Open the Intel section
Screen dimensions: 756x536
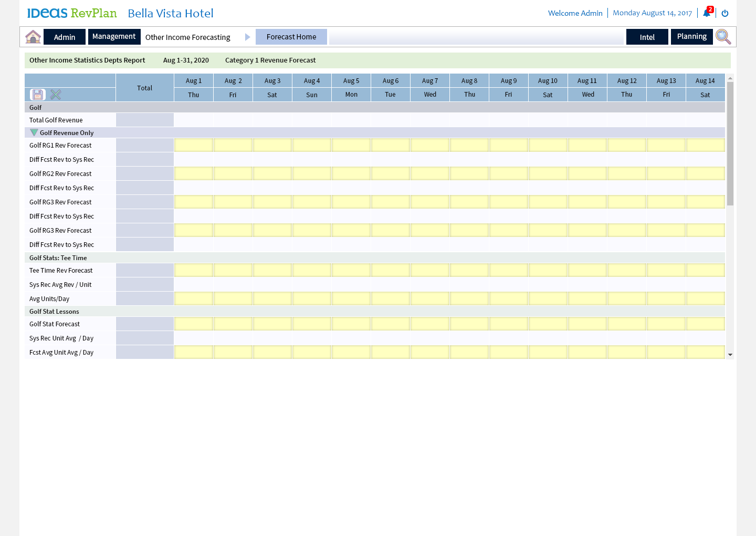click(x=647, y=37)
